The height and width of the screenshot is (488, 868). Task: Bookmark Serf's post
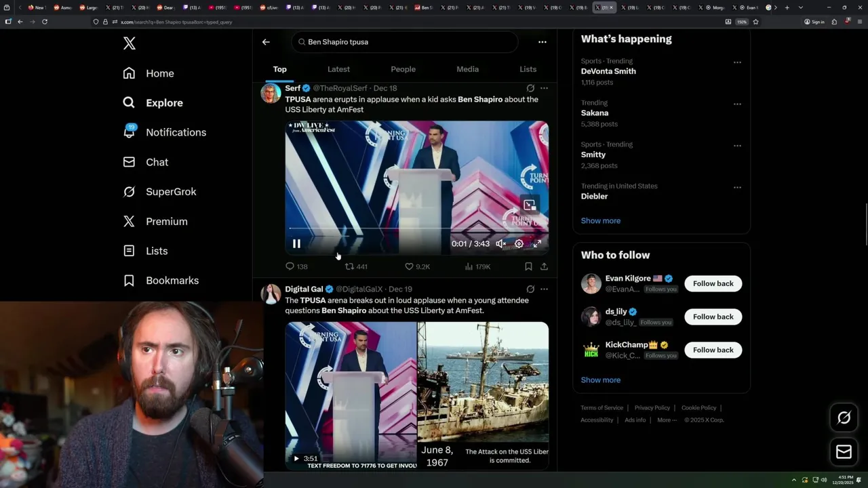528,267
